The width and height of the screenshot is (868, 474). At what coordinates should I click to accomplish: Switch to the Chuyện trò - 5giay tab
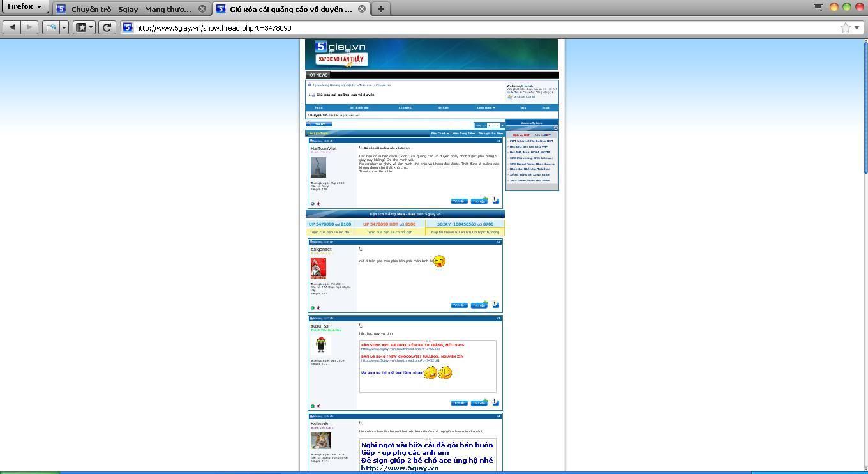pos(131,9)
